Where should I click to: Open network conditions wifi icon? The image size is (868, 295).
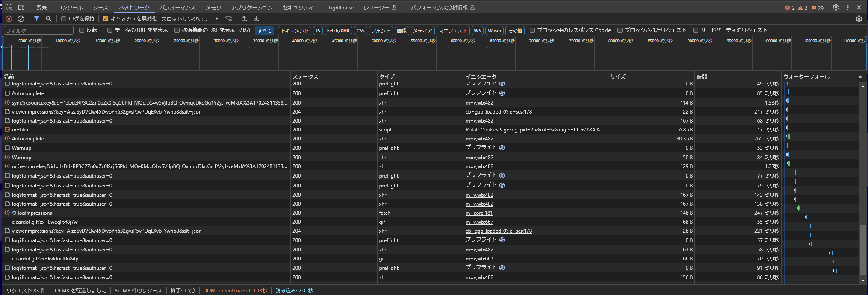[229, 19]
